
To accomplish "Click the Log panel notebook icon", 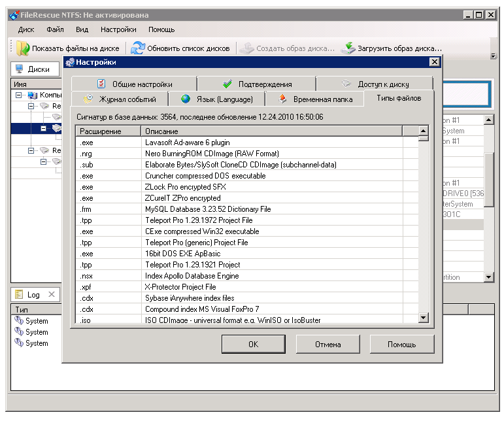I will (x=19, y=295).
